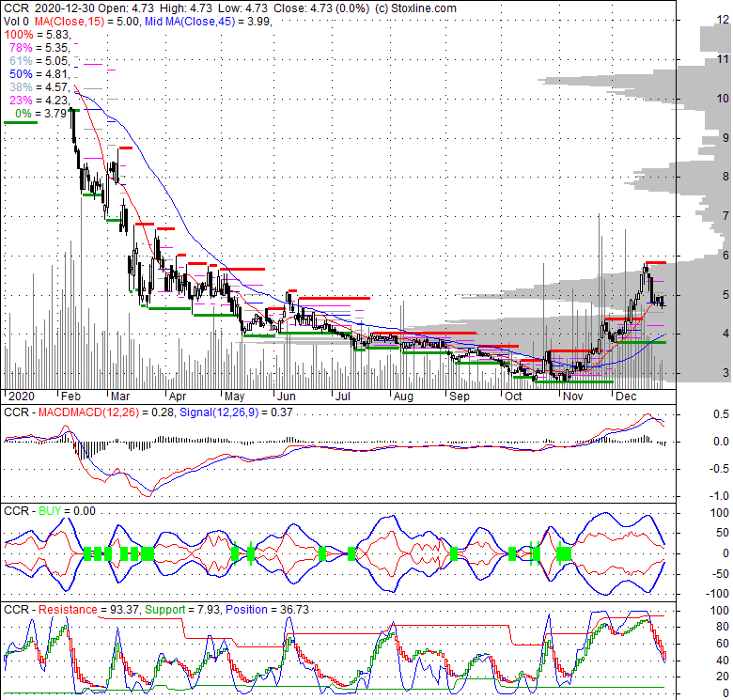Select the 23% = 4.23 Fibonacci level
The image size is (733, 700).
point(39,100)
